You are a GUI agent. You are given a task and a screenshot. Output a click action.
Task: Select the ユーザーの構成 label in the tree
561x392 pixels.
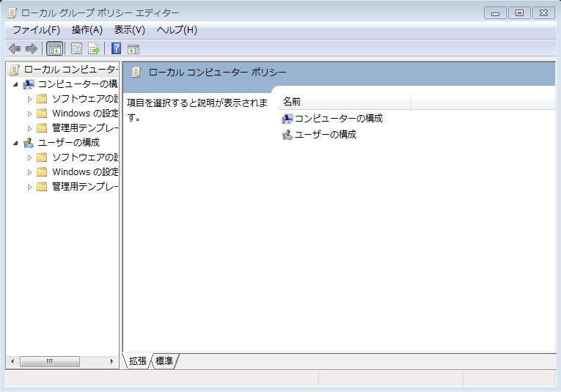coord(69,143)
